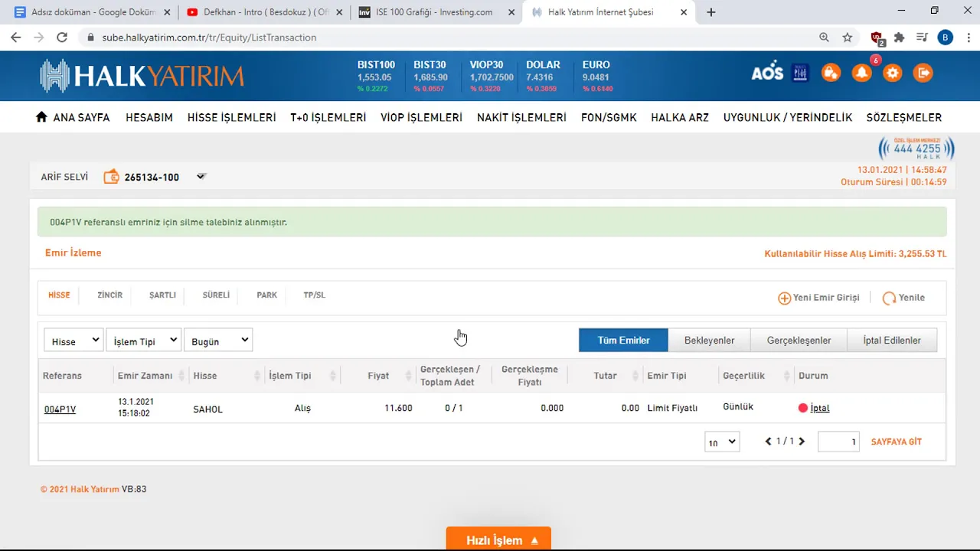Expand the Hızlı İşlem panel

[x=498, y=540]
